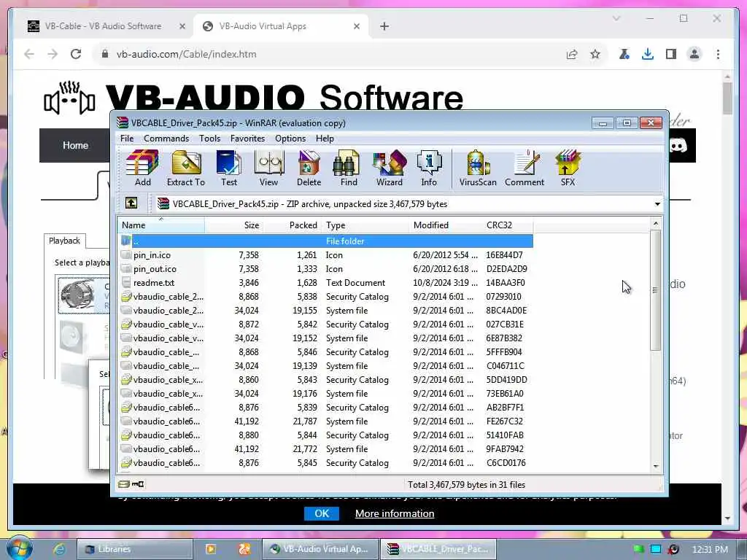Open the Favorites menu
The image size is (747, 560).
tap(247, 138)
